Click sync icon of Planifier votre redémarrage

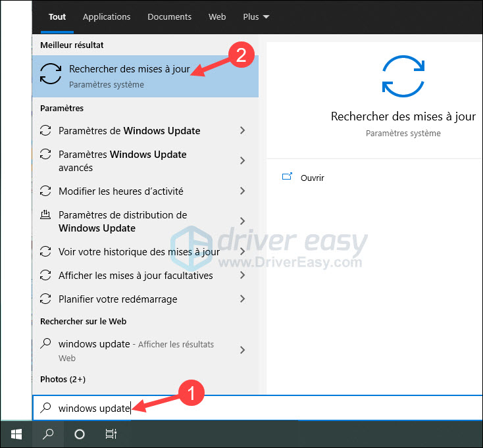(45, 299)
